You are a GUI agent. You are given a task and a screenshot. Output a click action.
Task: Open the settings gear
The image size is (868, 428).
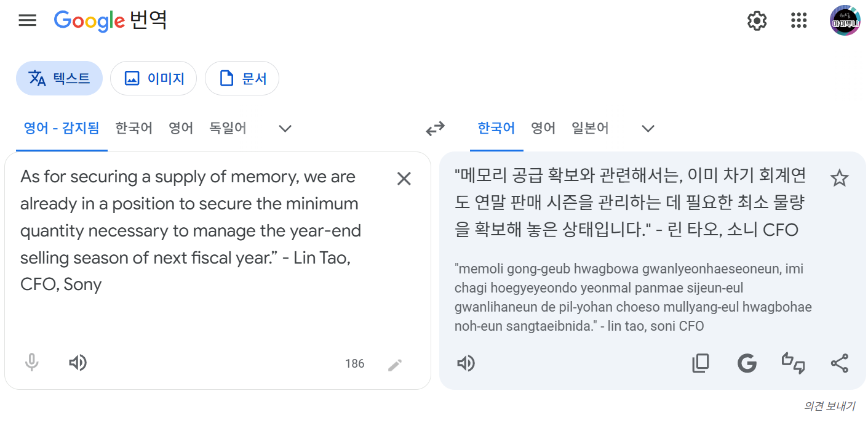tap(757, 21)
